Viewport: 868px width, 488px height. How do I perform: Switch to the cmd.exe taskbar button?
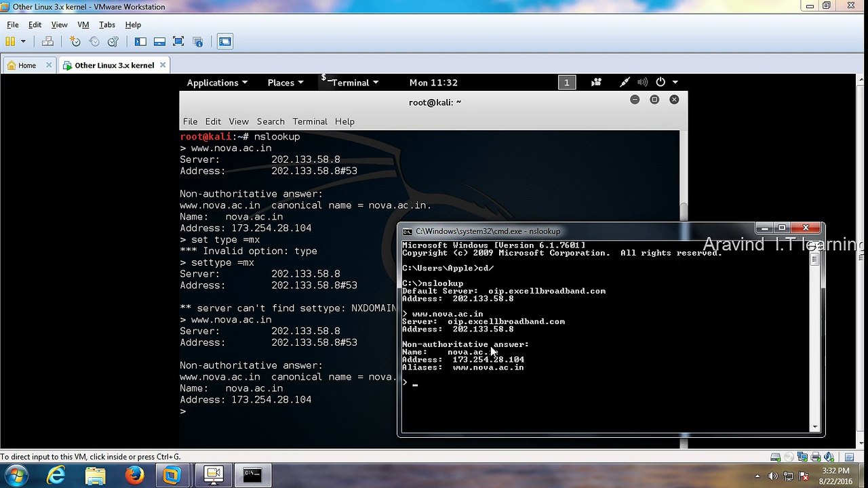point(252,475)
